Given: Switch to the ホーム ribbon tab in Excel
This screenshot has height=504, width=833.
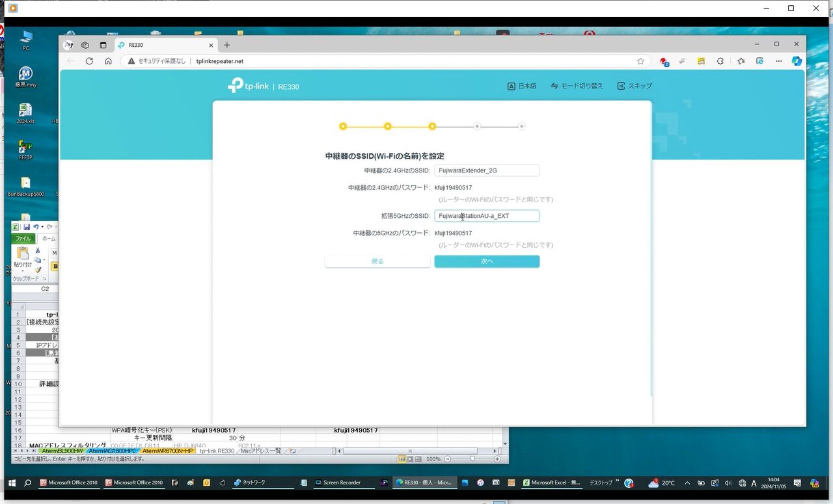Looking at the screenshot, I should point(49,239).
